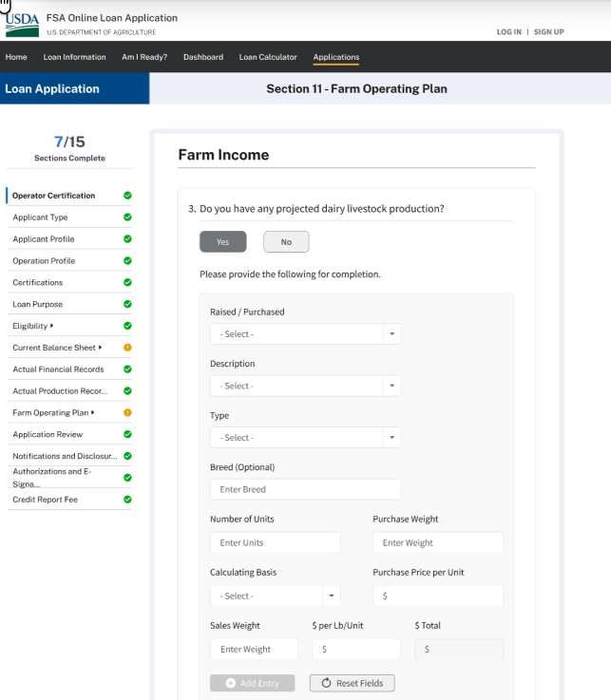Click the LOG IN link

509,32
